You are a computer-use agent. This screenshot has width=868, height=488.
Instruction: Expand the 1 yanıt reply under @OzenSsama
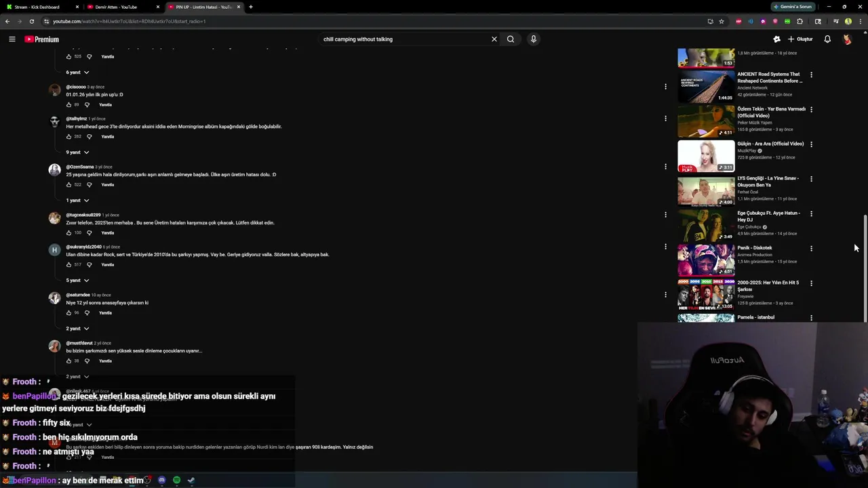(x=77, y=201)
